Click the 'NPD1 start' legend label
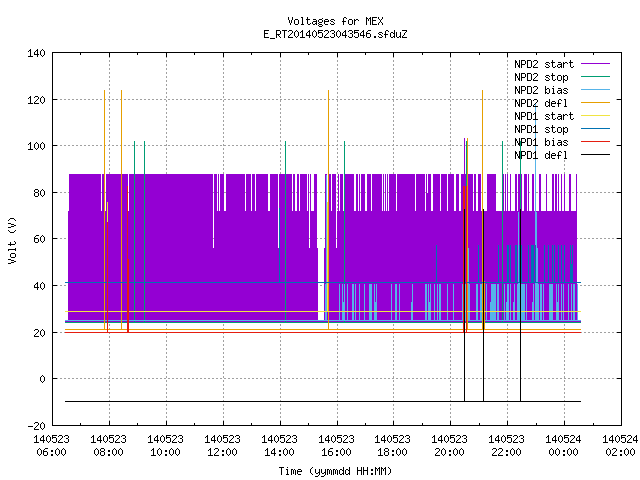The height and width of the screenshot is (480, 640). coord(544,116)
